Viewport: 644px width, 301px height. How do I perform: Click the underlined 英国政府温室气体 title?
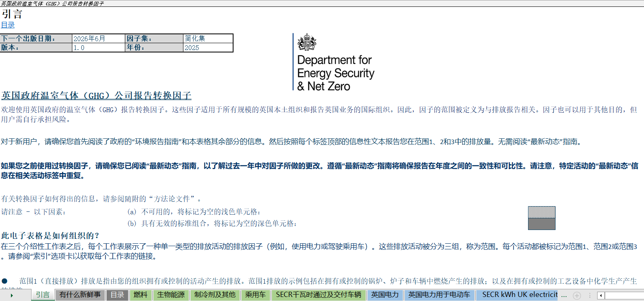pyautogui.click(x=96, y=96)
